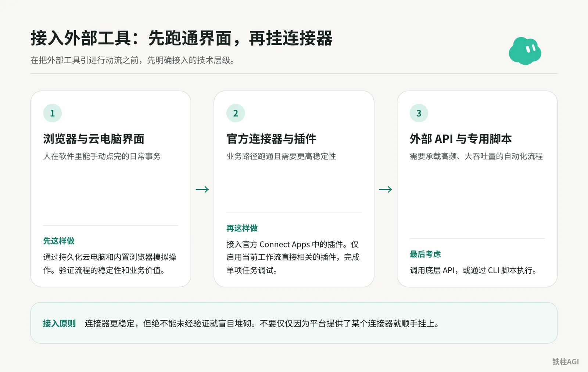Click the sentence starting "连接器更稳定"
The image size is (588, 372).
click(262, 324)
